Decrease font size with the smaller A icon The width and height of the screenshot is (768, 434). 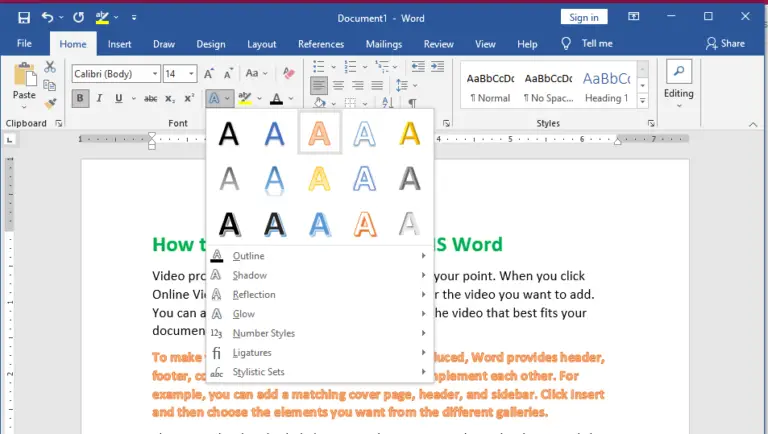point(228,73)
